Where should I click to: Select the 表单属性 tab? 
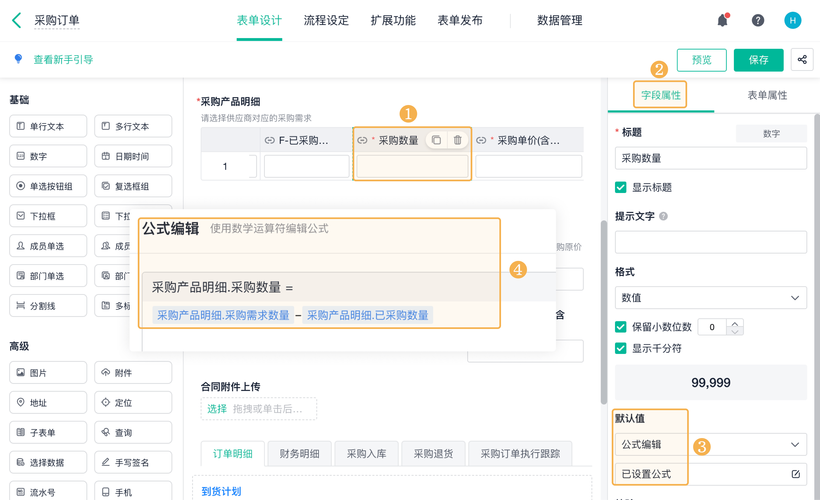[x=767, y=95]
